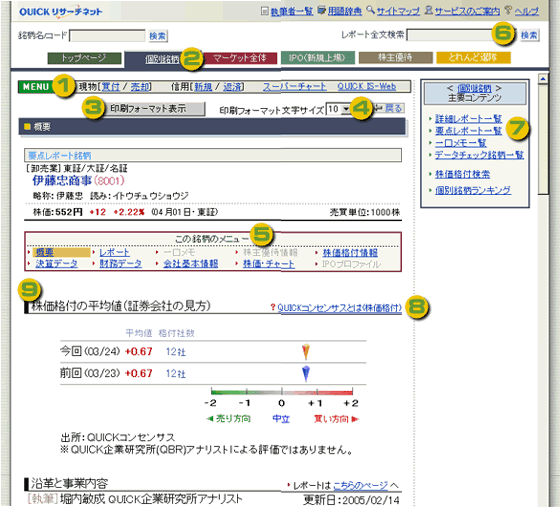560x510 pixels.
Task: Click the 売却 link under 現物
Action: tap(140, 86)
